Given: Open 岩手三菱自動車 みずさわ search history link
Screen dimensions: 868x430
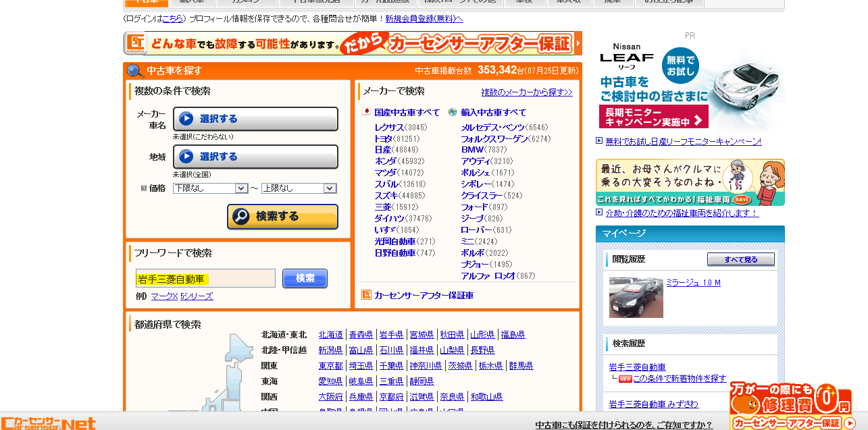Looking at the screenshot, I should click(x=654, y=404).
